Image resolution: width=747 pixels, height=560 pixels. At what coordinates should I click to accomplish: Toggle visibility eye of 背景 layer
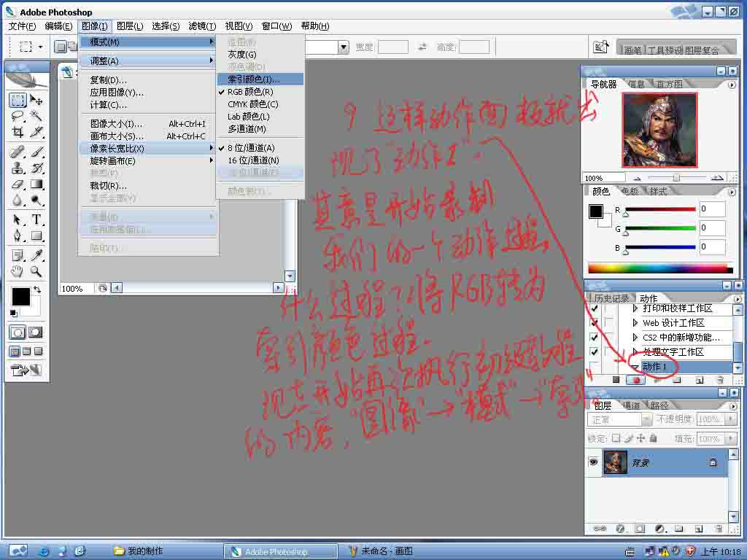click(594, 462)
